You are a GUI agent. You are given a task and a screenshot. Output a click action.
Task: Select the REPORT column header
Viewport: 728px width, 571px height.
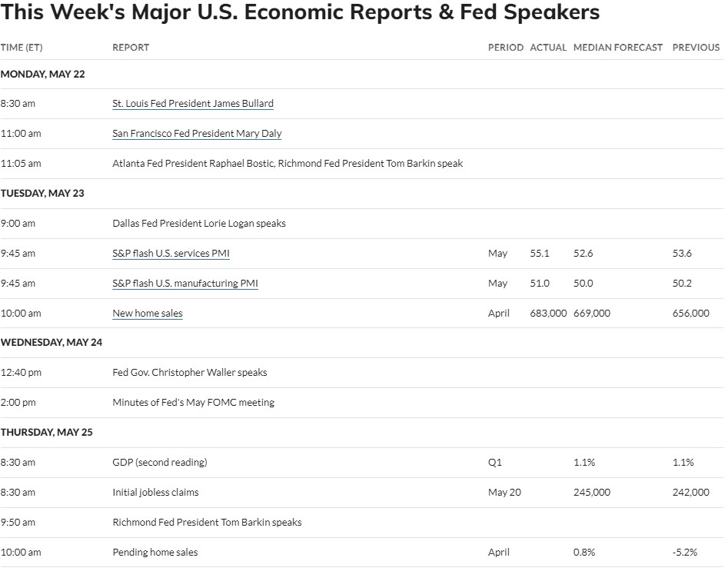[131, 48]
